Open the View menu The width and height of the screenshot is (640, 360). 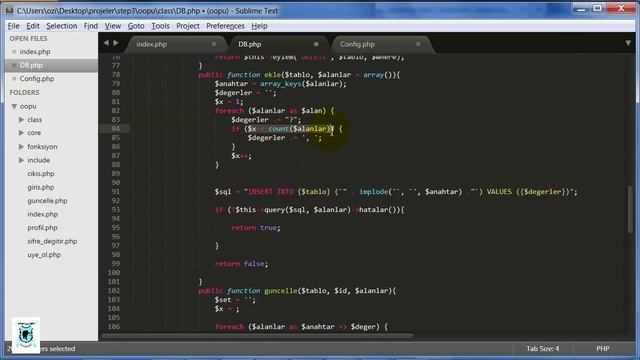113,26
